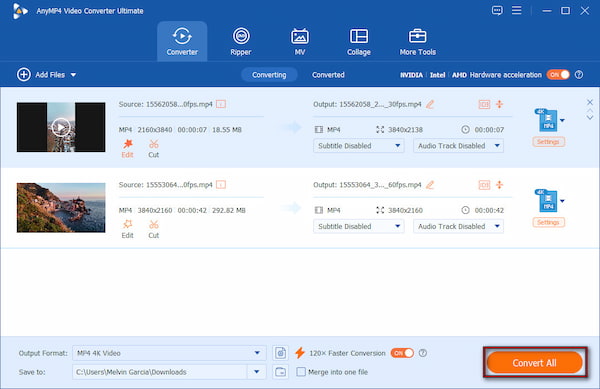Click output resolution 3840x2160 text
This screenshot has height=389, width=600.
(x=405, y=210)
